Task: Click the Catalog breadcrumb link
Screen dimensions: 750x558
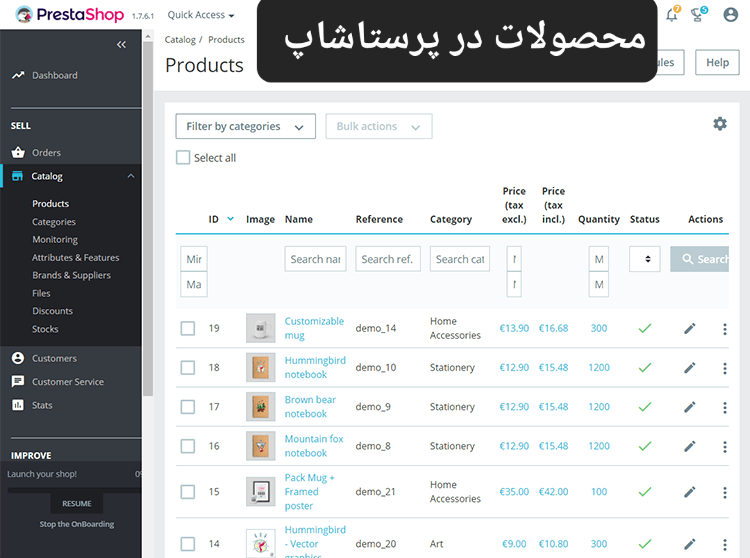Action: pyautogui.click(x=180, y=40)
